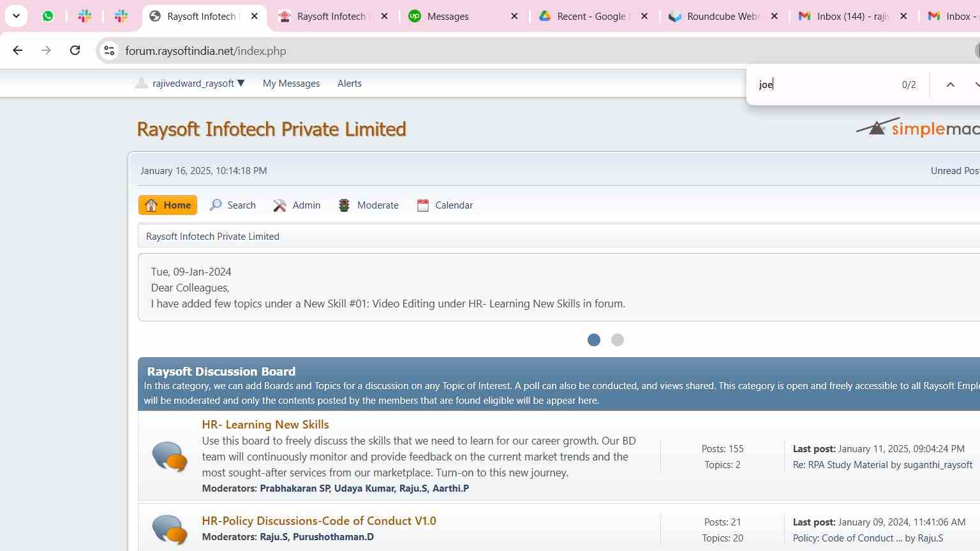This screenshot has width=980, height=551.
Task: Click the simplemachines logo
Action: (917, 128)
